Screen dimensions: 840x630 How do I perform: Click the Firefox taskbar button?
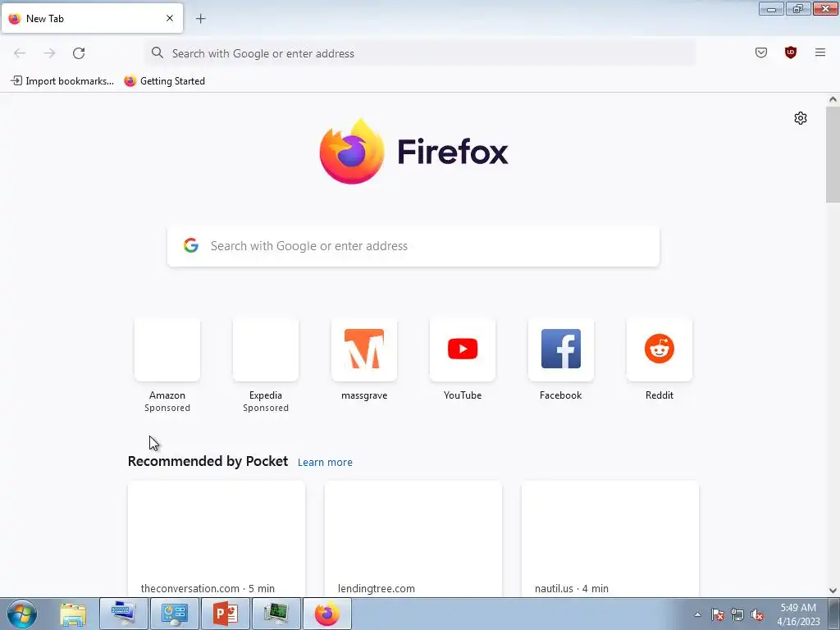click(327, 614)
